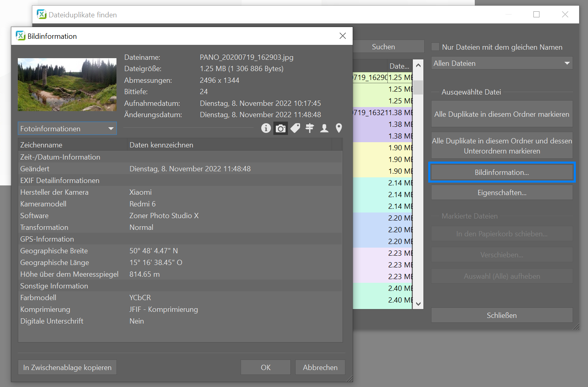Click the signpost icon
588x387 pixels.
point(310,128)
